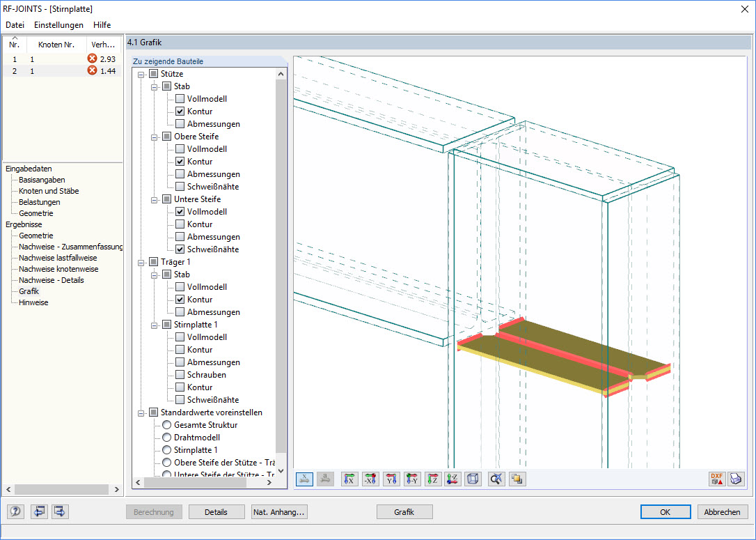Select Drahtmodell radio option
Viewport: 756px width, 540px height.
click(167, 437)
